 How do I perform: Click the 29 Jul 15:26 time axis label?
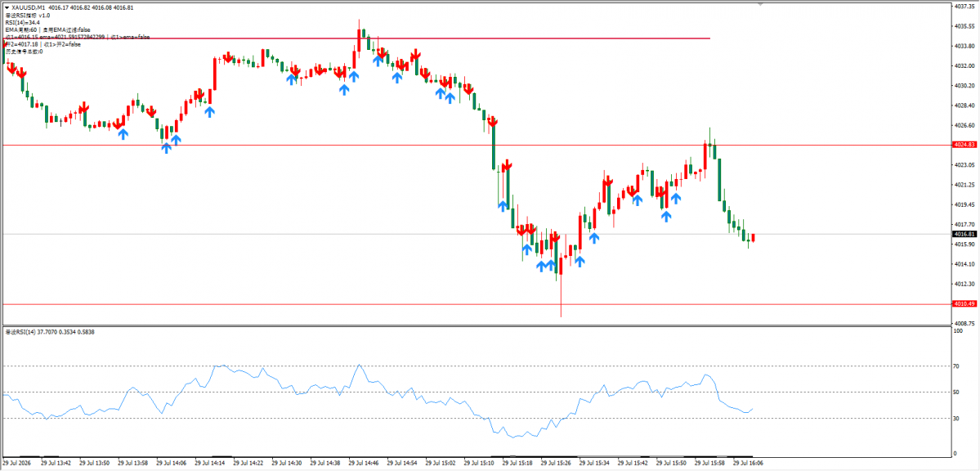(x=556, y=464)
